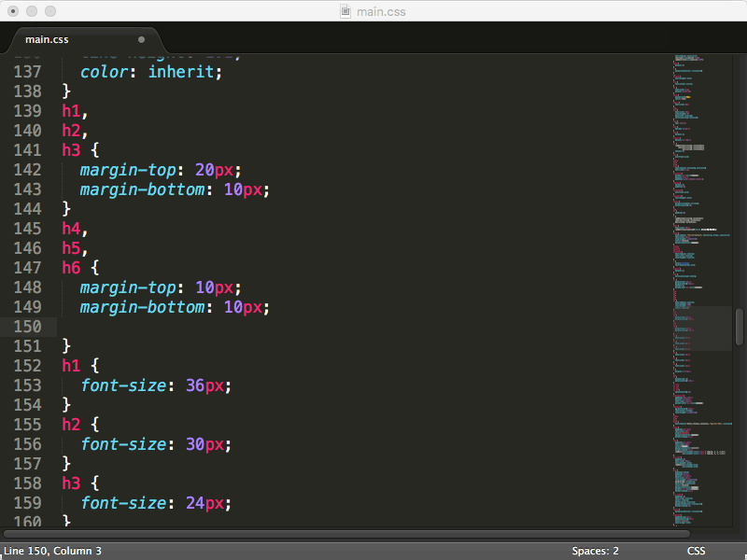Click the window minimize button
Screen dimensions: 747x560
(32, 11)
